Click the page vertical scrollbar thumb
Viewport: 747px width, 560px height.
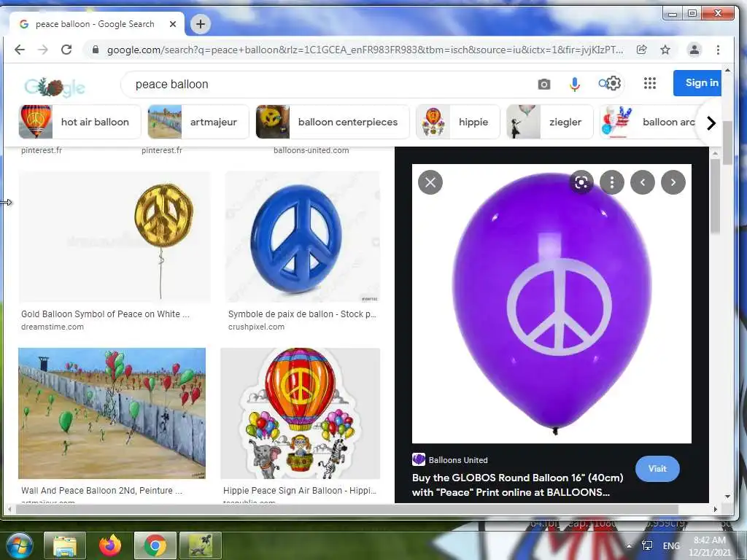point(727,143)
